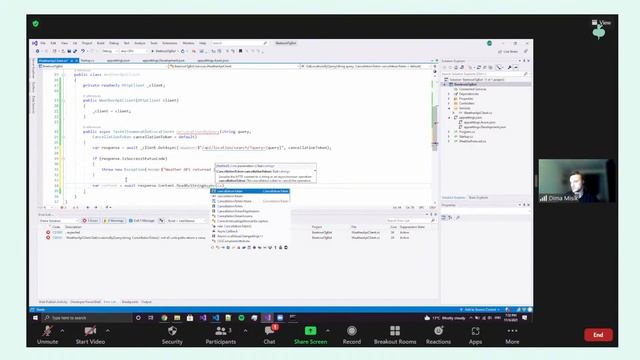
Task: Click the Live Share button in Visual Studio
Action: 508,51
